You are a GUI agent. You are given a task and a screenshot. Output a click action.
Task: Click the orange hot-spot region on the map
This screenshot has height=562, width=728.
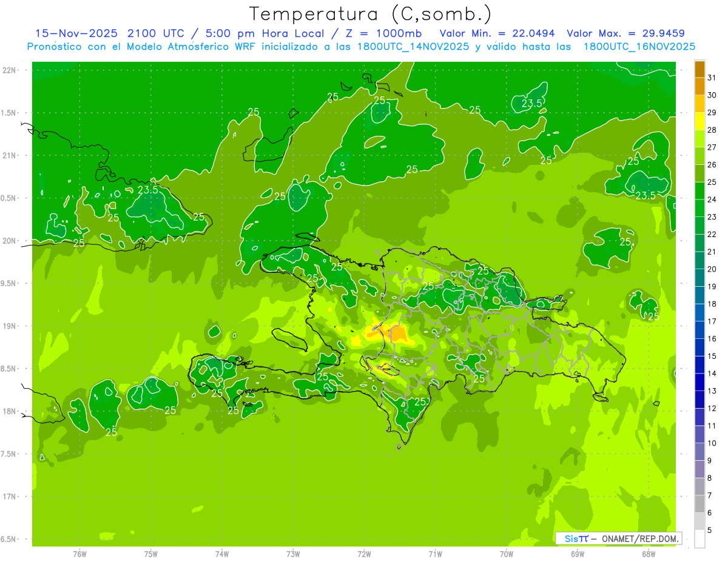(397, 334)
